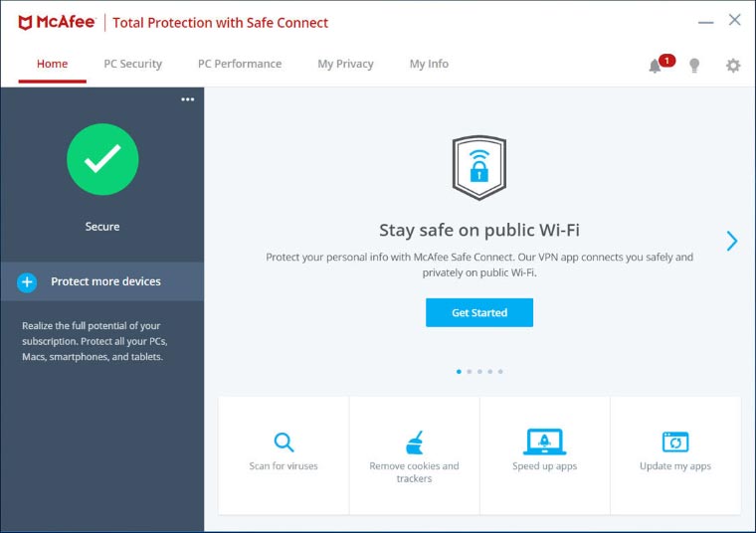Open the settings gear icon
Viewport: 756px width, 533px height.
733,65
